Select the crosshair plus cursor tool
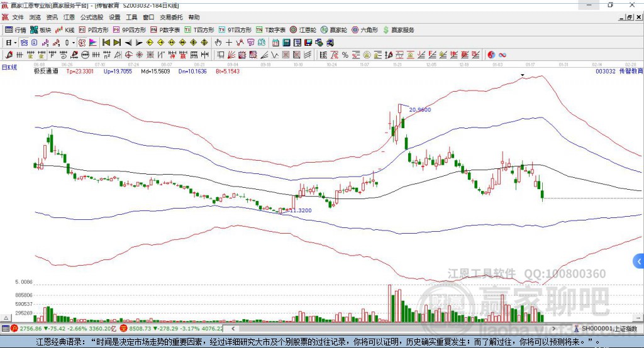The image size is (644, 348). [x=229, y=43]
